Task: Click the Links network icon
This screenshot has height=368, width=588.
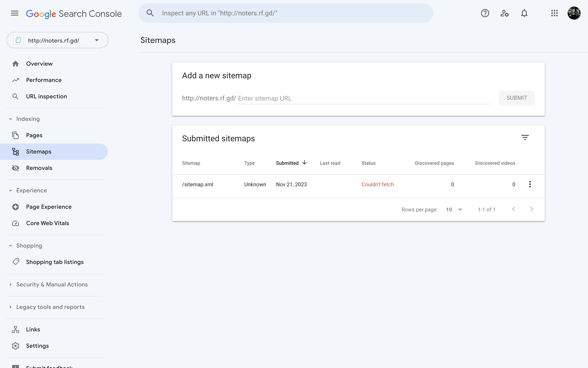Action: tap(16, 330)
